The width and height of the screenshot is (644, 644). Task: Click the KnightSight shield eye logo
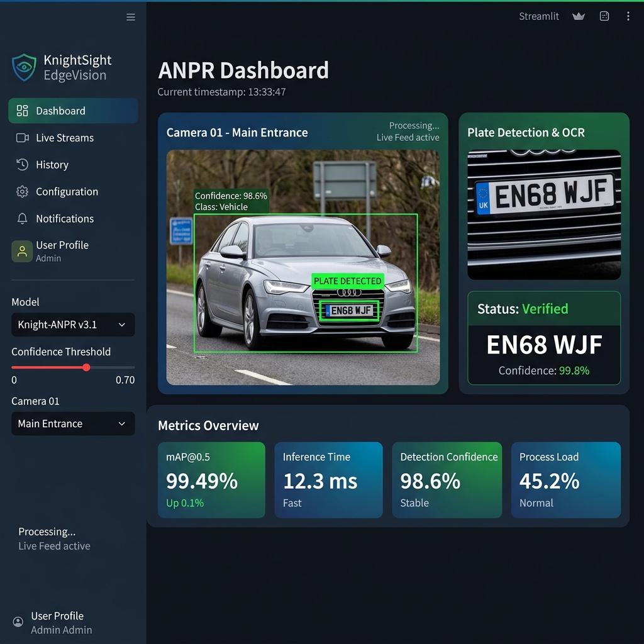coord(24,67)
